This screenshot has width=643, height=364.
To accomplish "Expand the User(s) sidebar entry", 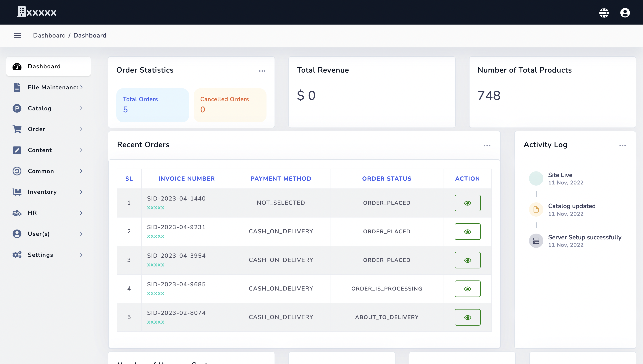I will pyautogui.click(x=81, y=234).
